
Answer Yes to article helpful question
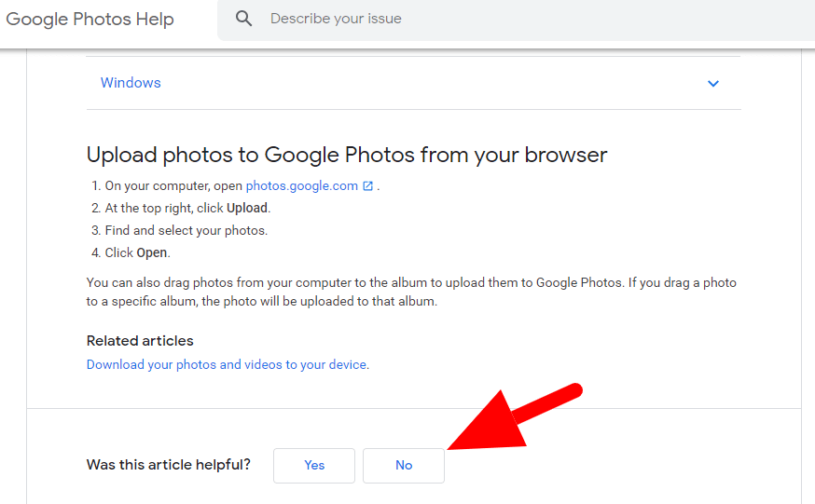[314, 466]
